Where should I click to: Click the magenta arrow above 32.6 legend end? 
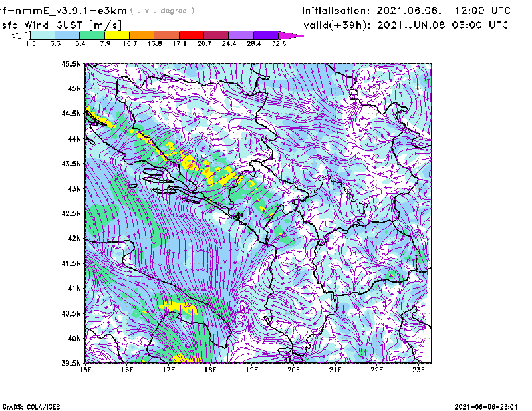(291, 35)
